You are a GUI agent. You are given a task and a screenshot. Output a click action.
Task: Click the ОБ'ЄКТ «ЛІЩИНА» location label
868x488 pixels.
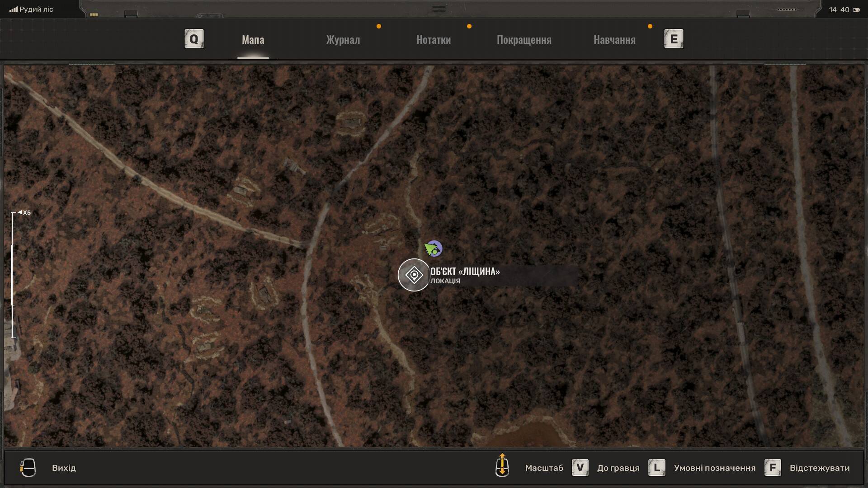click(465, 272)
